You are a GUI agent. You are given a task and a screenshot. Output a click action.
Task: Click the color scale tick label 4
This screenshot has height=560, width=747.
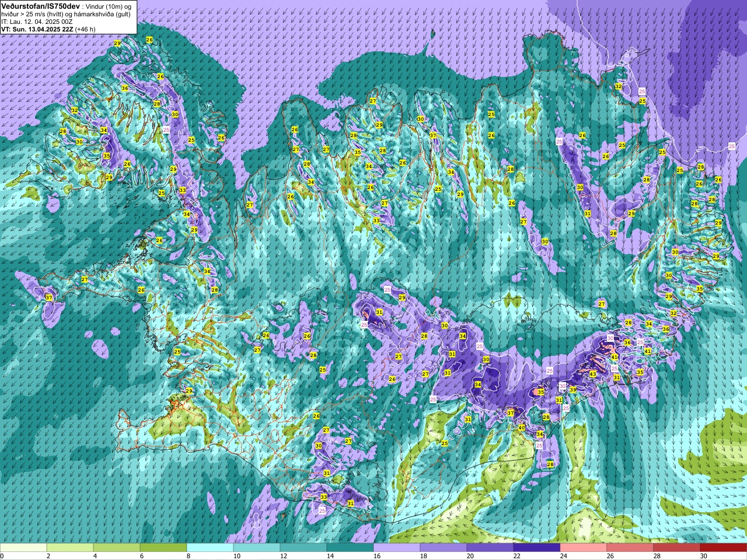pos(95,556)
